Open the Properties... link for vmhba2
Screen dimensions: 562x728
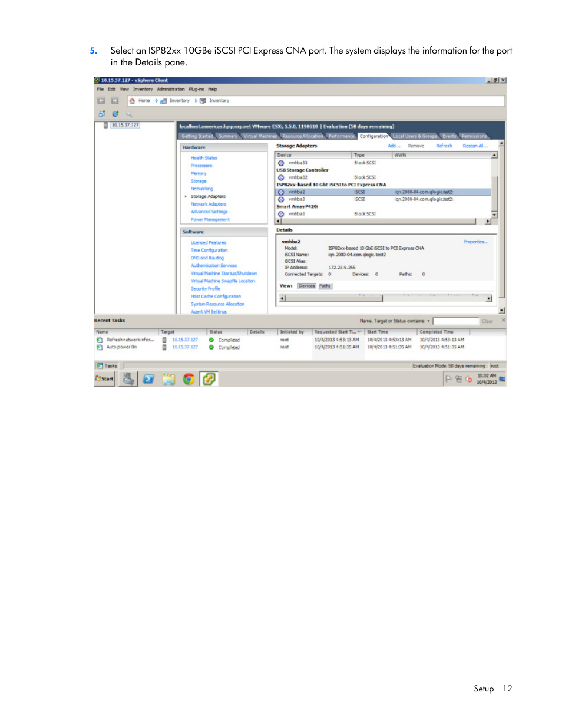(476, 242)
